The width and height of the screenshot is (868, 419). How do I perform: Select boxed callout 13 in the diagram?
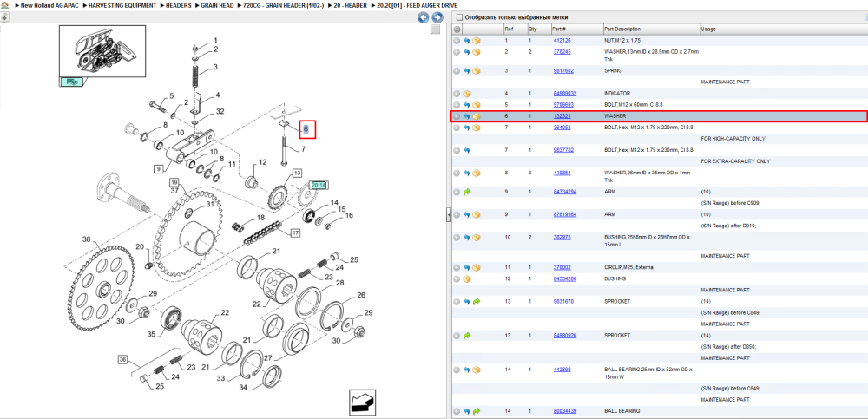[298, 173]
